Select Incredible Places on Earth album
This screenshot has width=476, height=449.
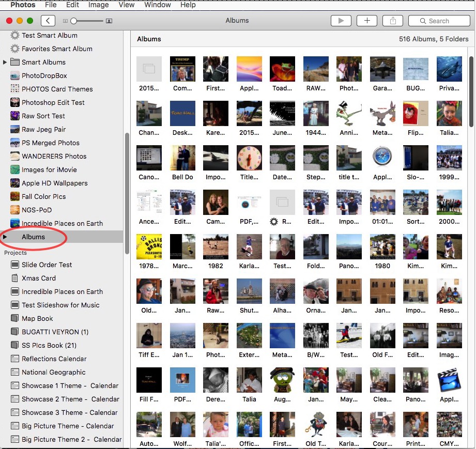tap(62, 223)
